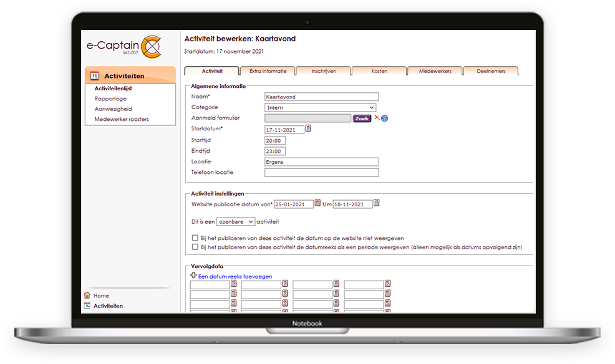
Task: Click Startdatum field showing 17-11-2021
Action: (x=284, y=130)
